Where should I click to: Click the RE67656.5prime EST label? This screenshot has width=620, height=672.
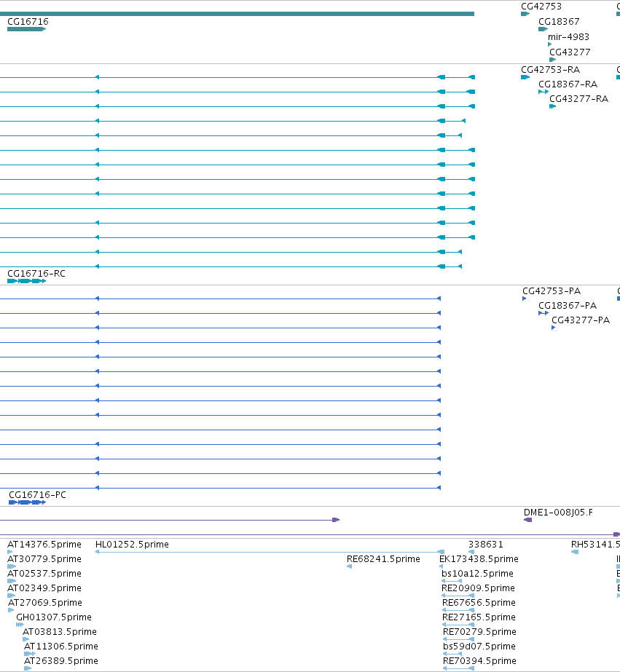[x=479, y=603]
